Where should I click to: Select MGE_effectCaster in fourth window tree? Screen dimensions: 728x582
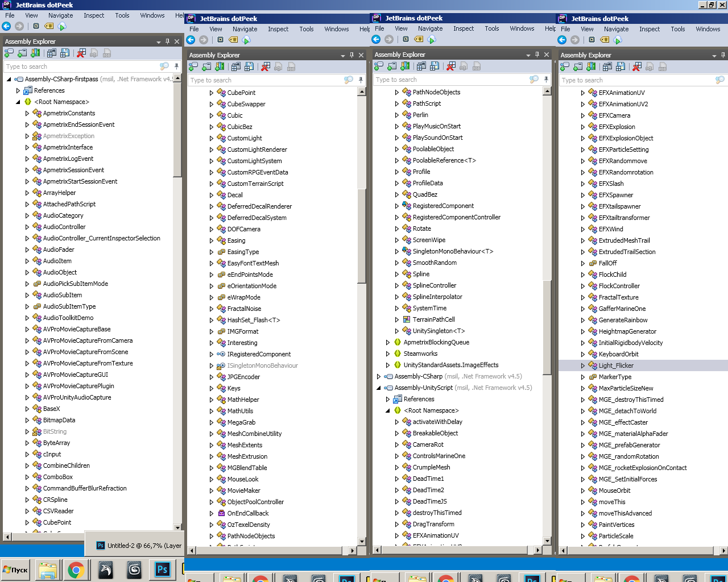point(623,422)
